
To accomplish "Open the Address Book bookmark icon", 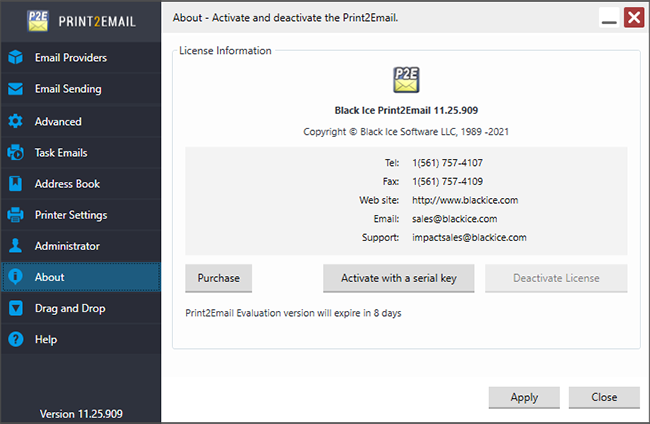I will point(15,184).
